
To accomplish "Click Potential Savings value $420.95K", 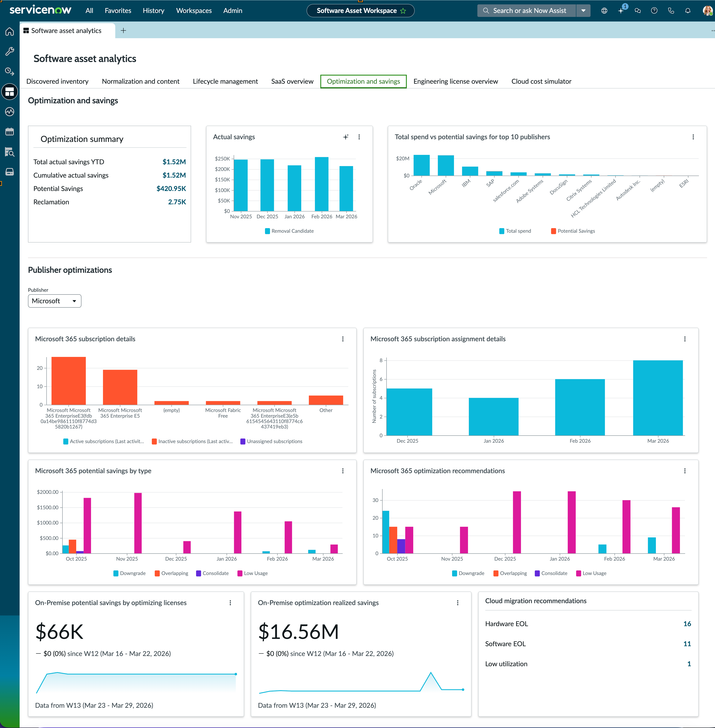I will point(171,188).
